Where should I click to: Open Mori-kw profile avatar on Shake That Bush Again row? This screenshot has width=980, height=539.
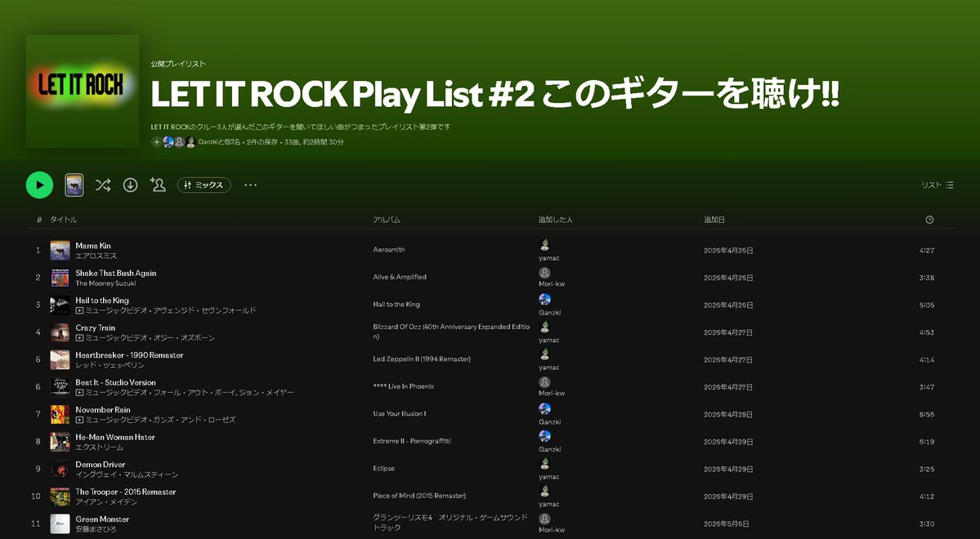tap(544, 272)
